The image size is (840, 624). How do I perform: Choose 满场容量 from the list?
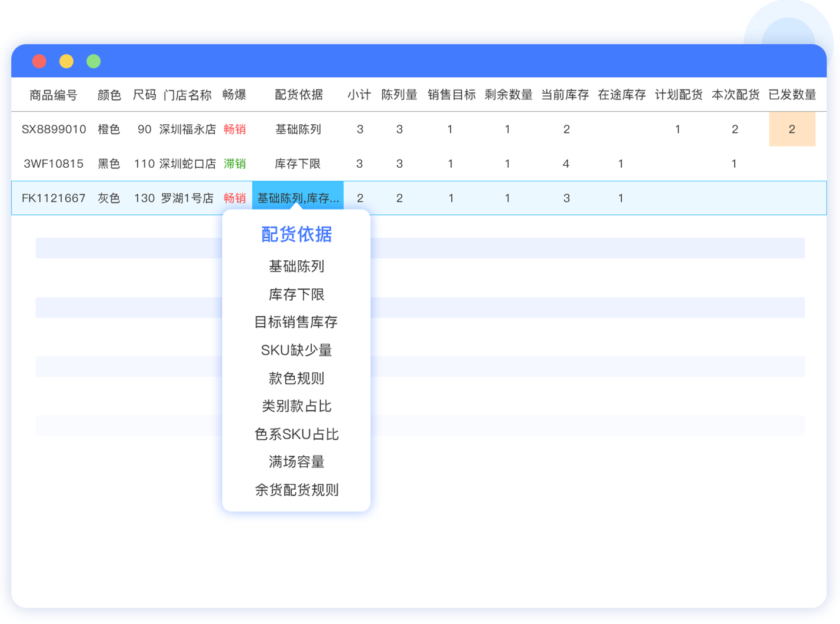(296, 462)
